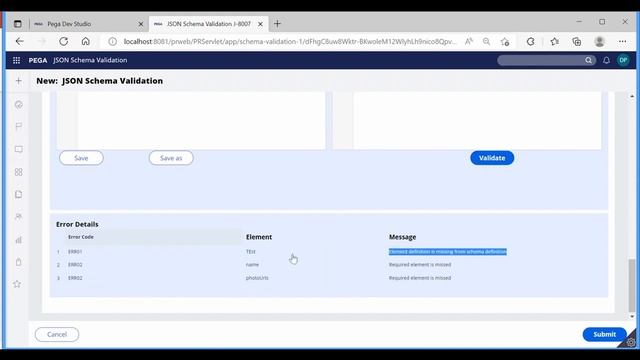The height and width of the screenshot is (360, 640).
Task: Add this page to favorites star icon
Action: pos(505,41)
